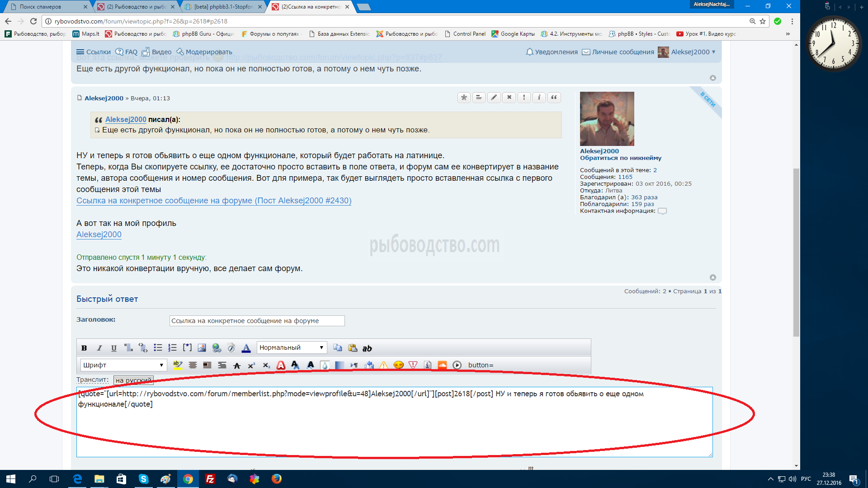Click the edit post pencil icon
This screenshot has width=868, height=488.
click(494, 98)
